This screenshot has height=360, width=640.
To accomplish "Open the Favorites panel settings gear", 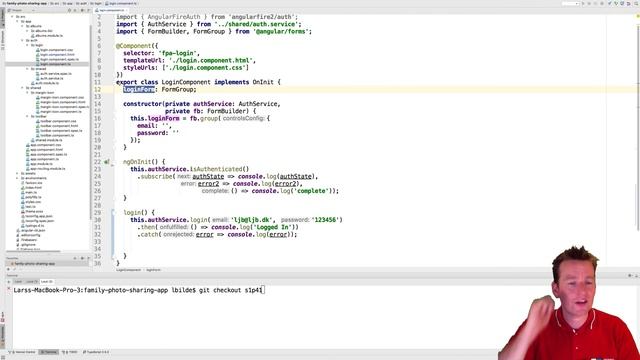I will click(82, 258).
